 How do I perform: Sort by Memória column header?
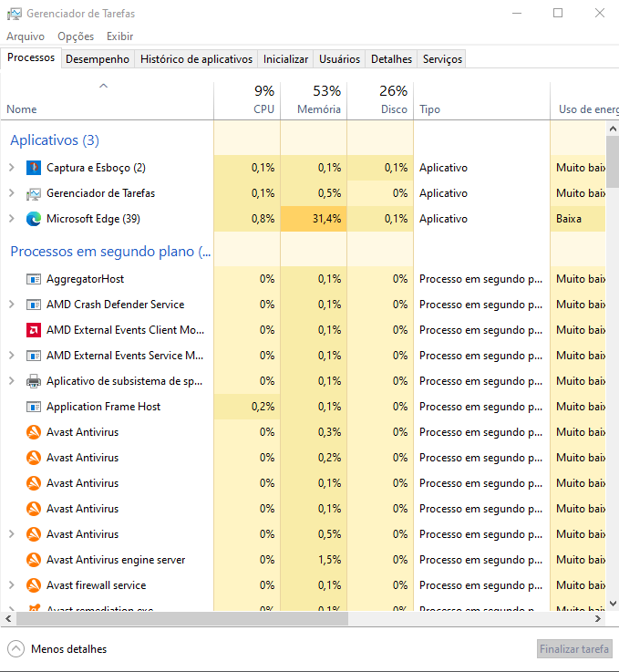pos(314,100)
